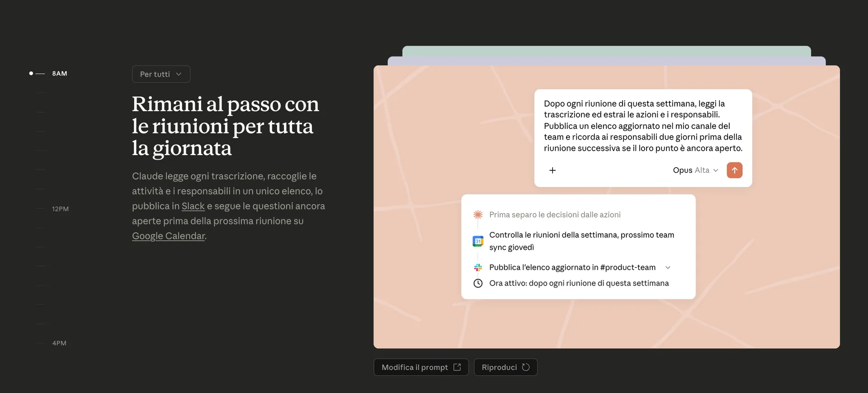Select the green background card behind demo
Image resolution: width=868 pixels, height=393 pixels.
tap(607, 51)
